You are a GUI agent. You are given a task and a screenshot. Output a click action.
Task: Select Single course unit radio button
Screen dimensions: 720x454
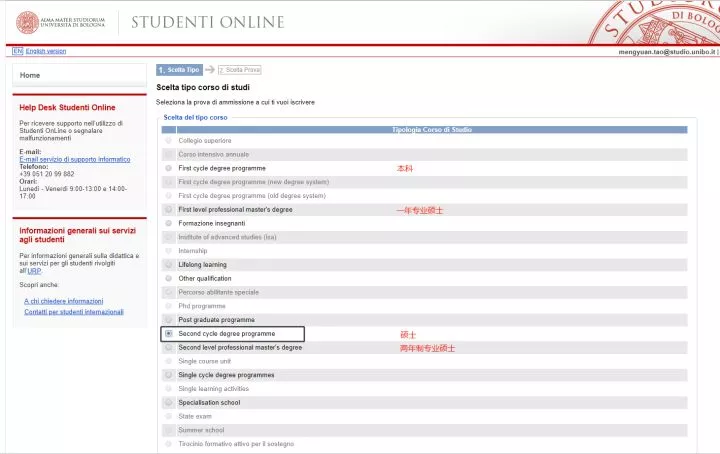tap(169, 361)
